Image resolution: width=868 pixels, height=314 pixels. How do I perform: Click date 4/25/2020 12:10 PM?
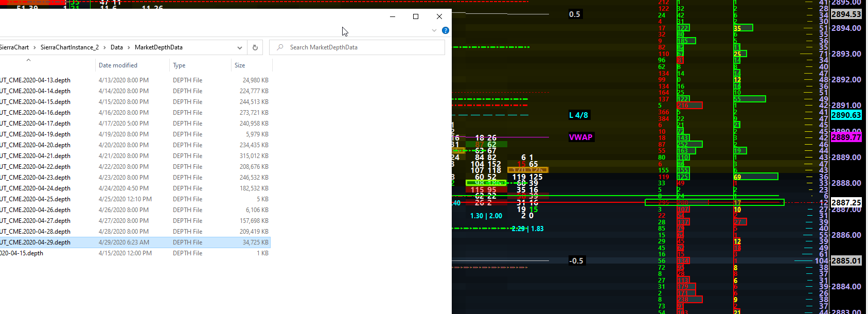[x=125, y=199]
